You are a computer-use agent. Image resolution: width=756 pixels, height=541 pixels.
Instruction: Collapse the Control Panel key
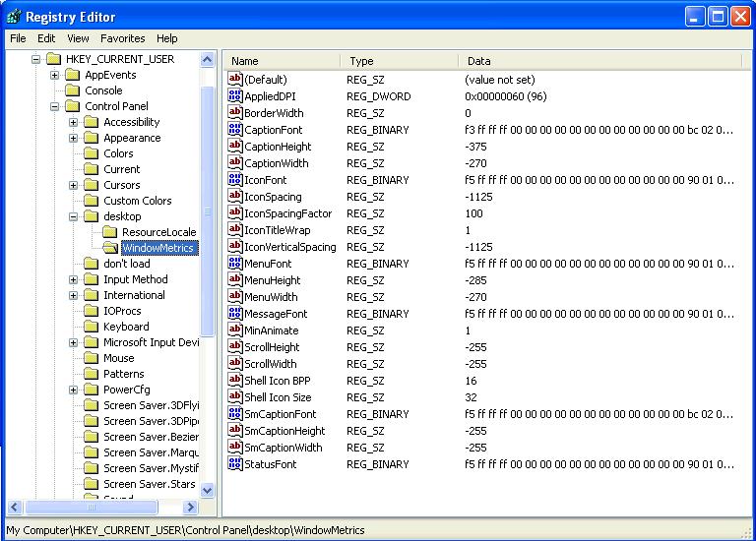point(54,106)
